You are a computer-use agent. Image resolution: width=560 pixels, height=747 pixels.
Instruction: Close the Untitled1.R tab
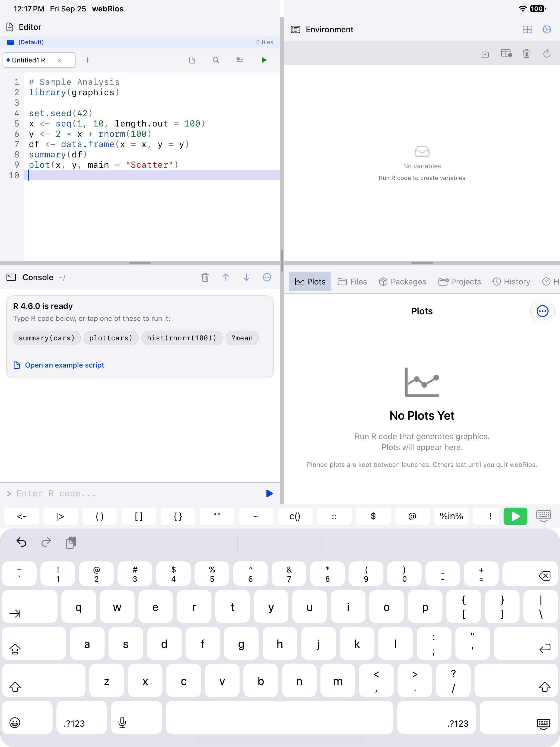pyautogui.click(x=59, y=60)
